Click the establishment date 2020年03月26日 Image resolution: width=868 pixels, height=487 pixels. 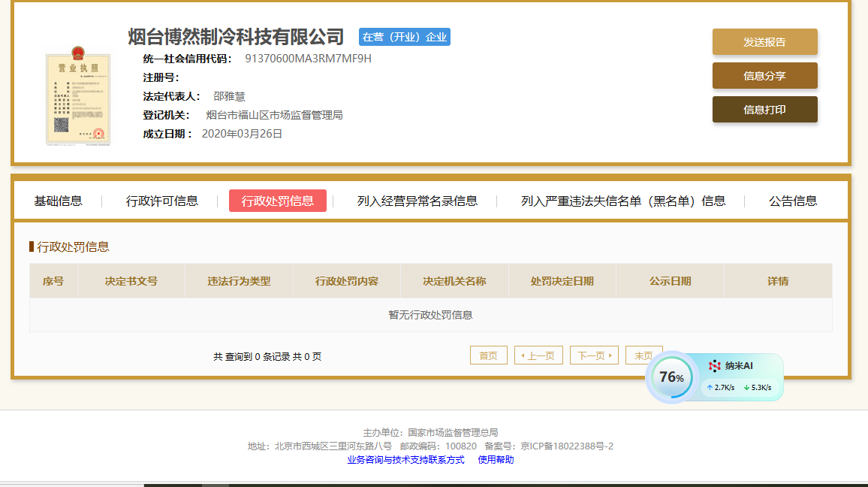(x=242, y=134)
